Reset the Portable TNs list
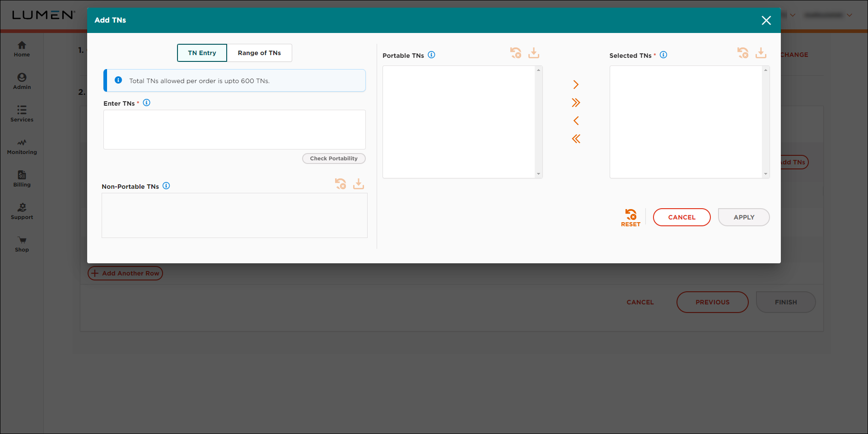The width and height of the screenshot is (868, 434). tap(516, 53)
